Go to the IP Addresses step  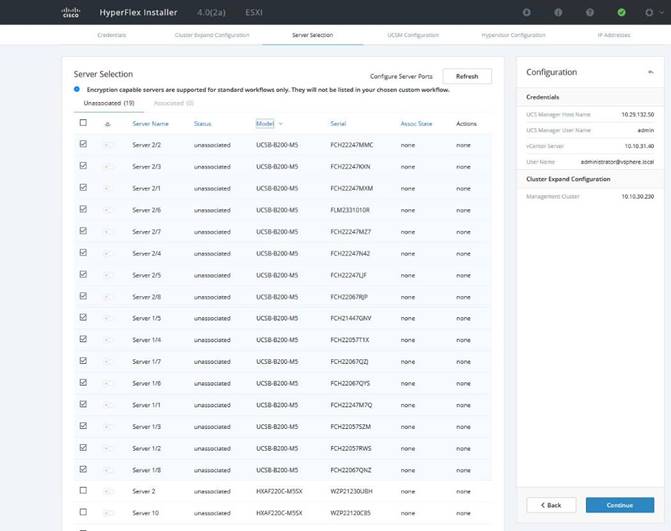[614, 35]
